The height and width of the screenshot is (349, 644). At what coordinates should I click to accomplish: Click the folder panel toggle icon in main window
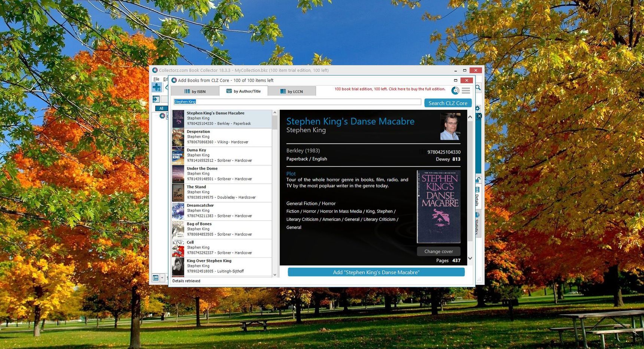coord(156,99)
